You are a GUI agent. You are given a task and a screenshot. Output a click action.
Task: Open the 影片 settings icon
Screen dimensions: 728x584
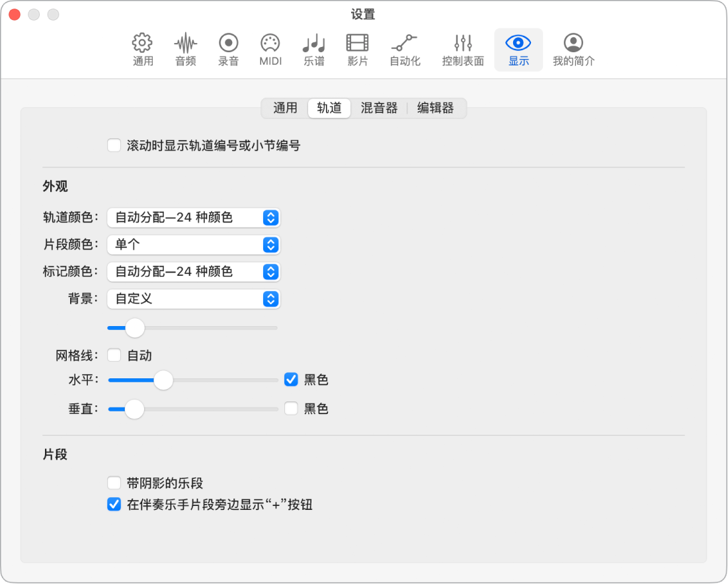click(x=356, y=49)
